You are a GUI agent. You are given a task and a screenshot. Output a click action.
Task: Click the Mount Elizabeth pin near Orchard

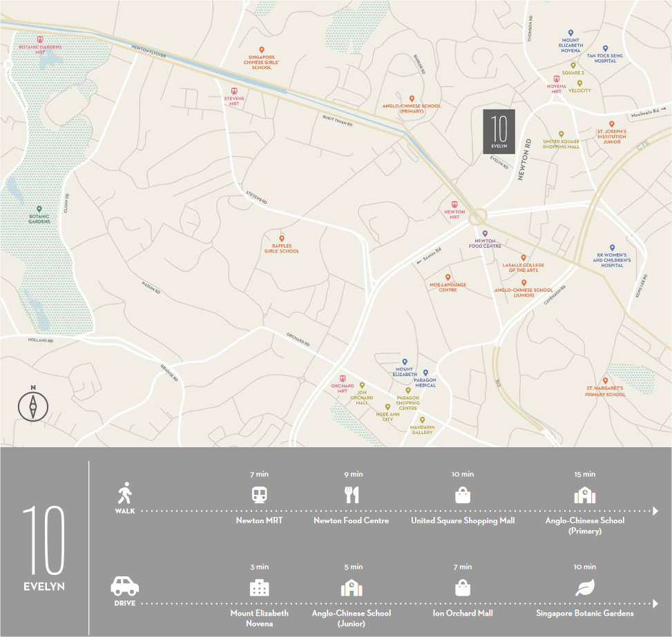404,362
